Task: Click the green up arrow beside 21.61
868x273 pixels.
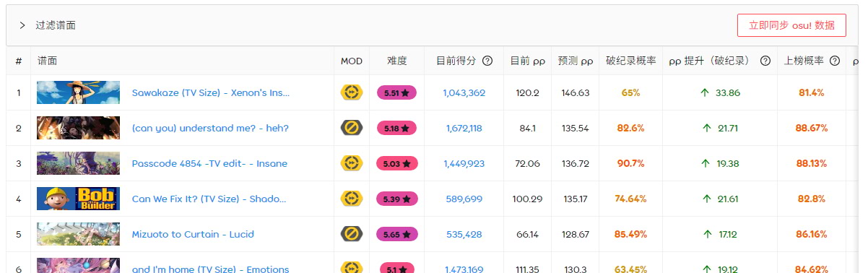Action: click(x=707, y=199)
